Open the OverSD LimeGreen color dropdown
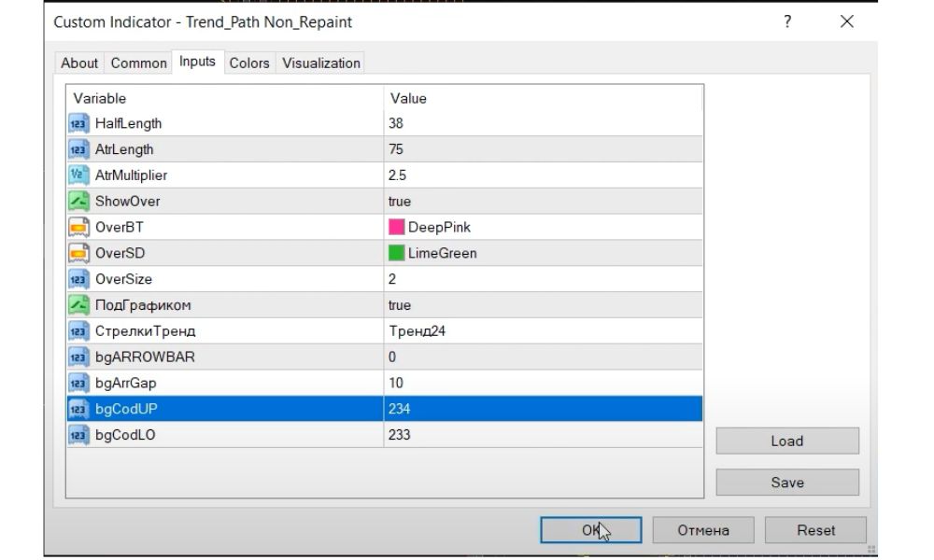Screen dimensions: 934x560 542,253
